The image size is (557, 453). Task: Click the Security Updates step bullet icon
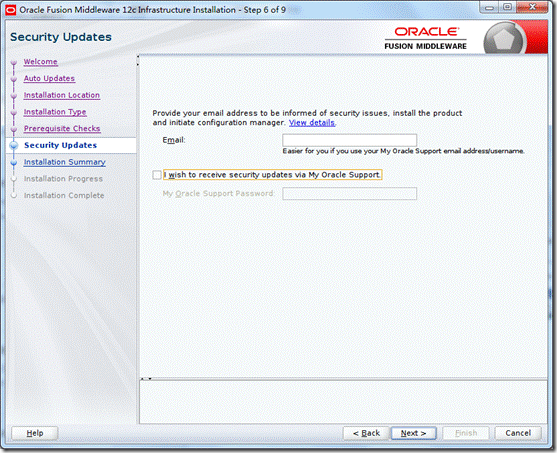(x=14, y=145)
